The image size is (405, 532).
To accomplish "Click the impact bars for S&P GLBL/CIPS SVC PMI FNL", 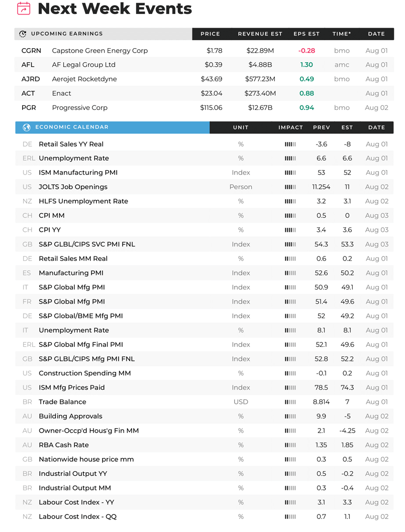I will [290, 244].
